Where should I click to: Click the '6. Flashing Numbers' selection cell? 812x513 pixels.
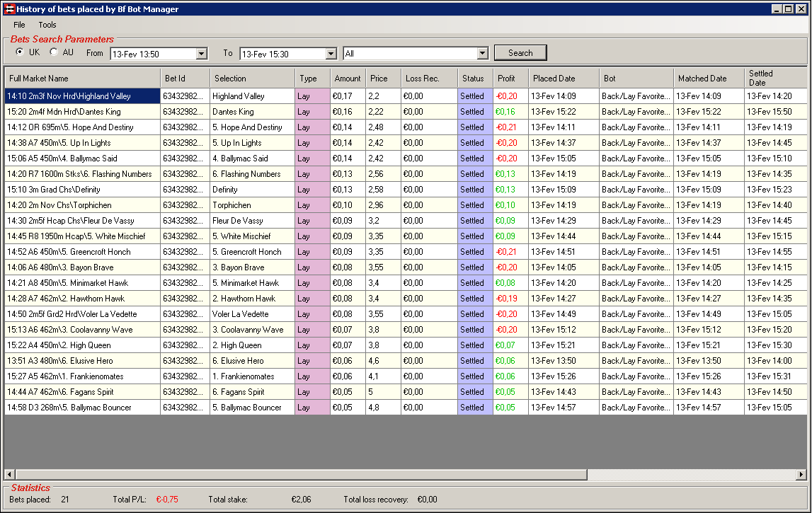point(252,174)
